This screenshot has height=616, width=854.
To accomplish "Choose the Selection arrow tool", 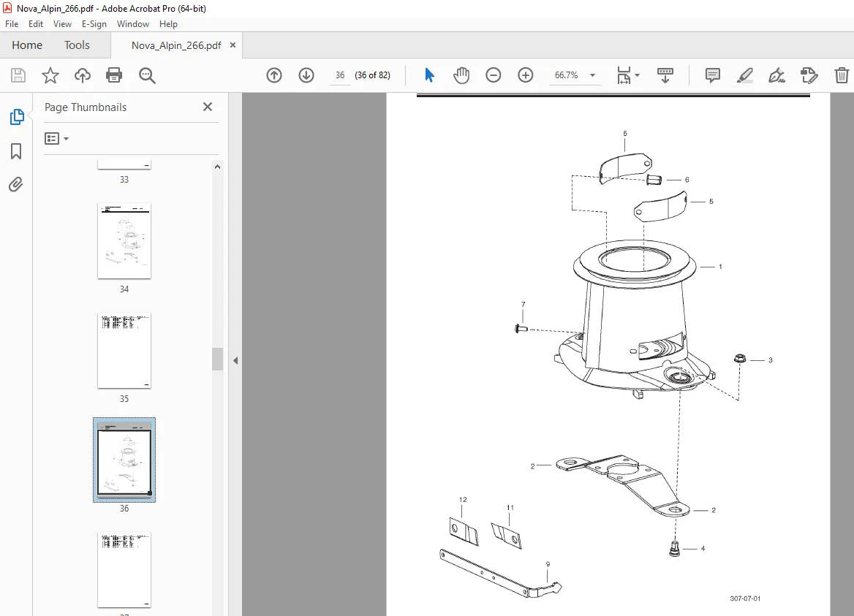I will point(429,75).
